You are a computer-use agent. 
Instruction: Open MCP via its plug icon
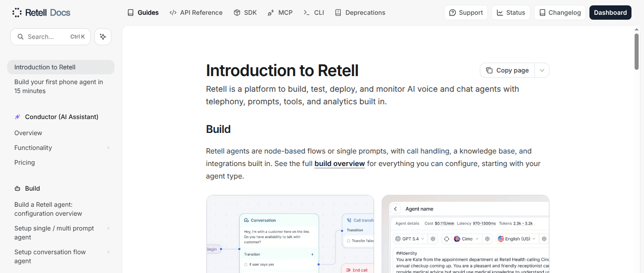click(x=271, y=13)
